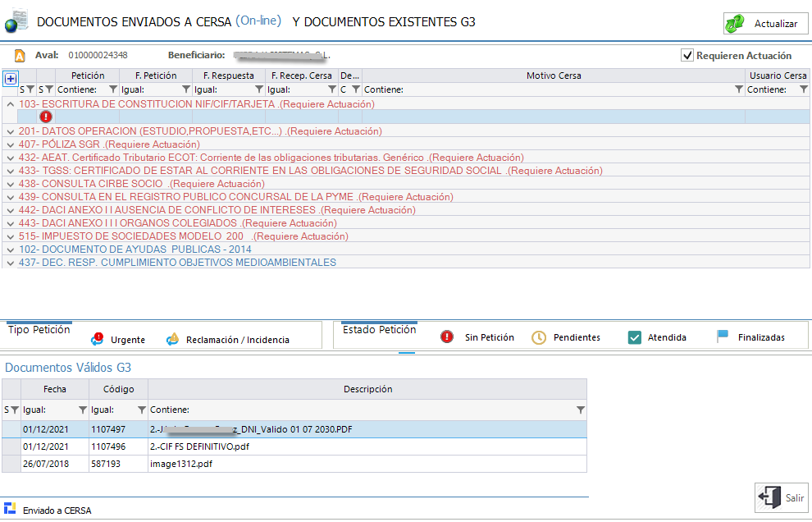The width and height of the screenshot is (812, 522).
Task: Click the blue plus expand-all icon
Action: [x=11, y=79]
